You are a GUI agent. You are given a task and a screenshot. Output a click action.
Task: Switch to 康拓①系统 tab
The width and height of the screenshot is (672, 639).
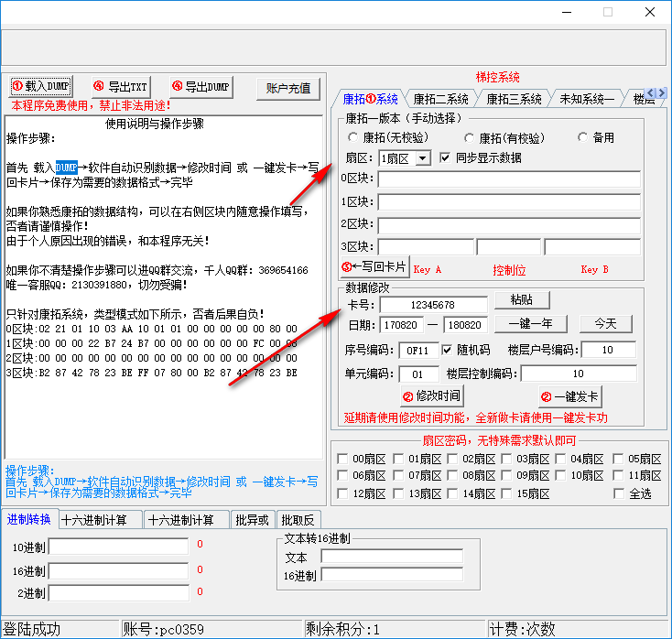click(370, 100)
